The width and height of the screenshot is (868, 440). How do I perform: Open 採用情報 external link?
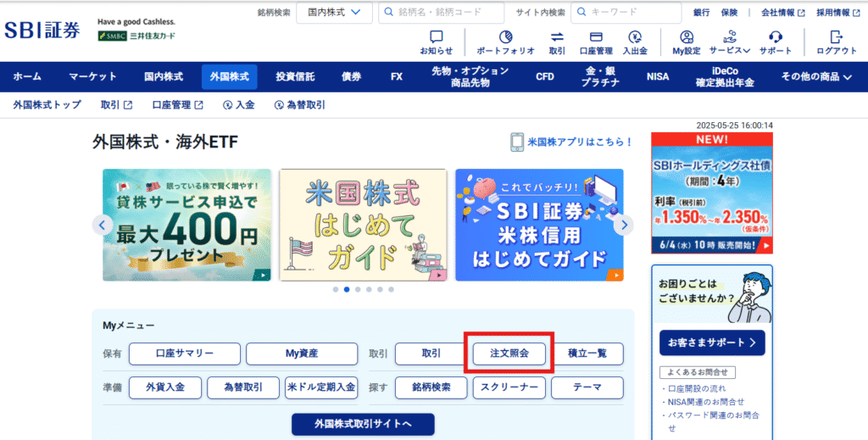tap(838, 12)
